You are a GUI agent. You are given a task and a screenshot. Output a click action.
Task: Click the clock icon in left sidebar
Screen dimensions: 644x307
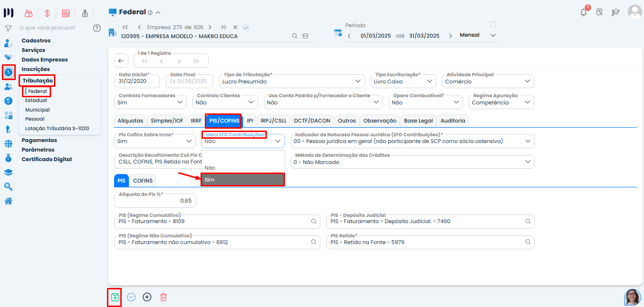pyautogui.click(x=9, y=72)
